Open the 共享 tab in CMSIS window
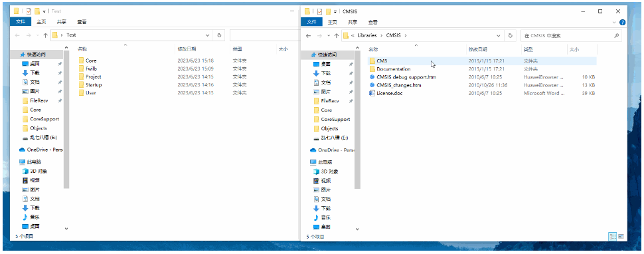The image size is (644, 254). click(x=353, y=22)
